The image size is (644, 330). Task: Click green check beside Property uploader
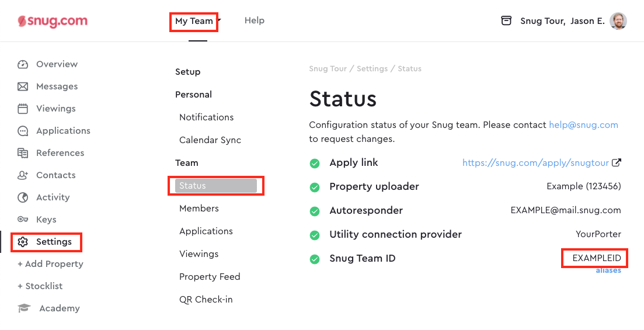(x=315, y=187)
